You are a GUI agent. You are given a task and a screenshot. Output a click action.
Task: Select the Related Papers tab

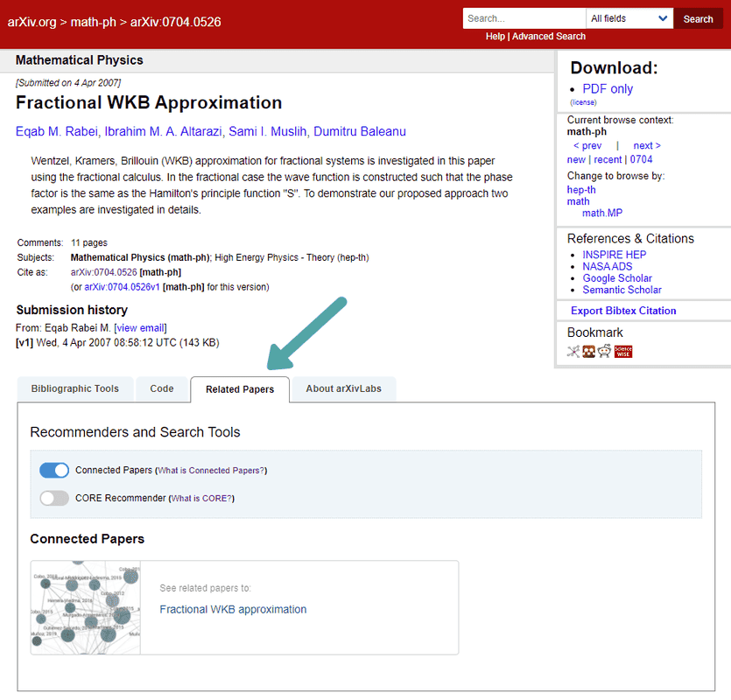240,389
